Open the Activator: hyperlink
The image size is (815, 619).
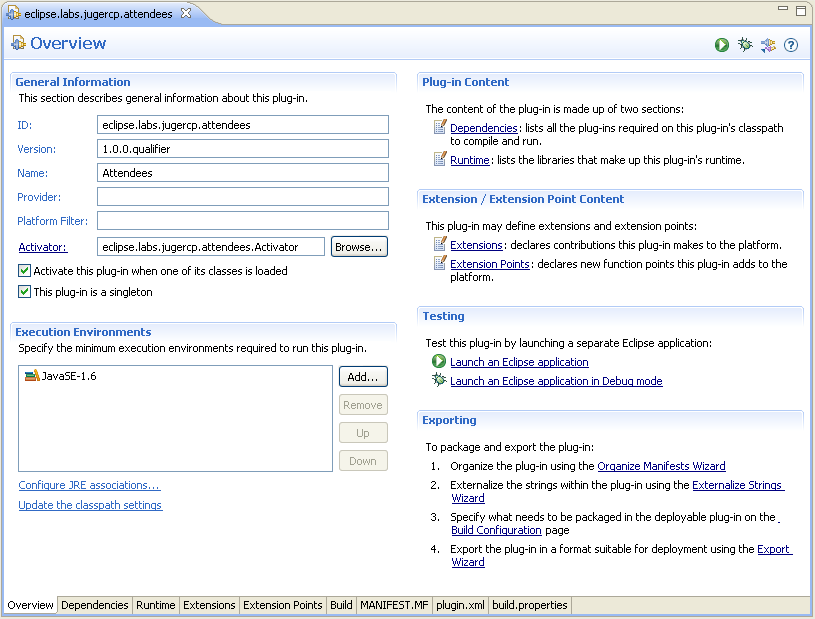43,247
